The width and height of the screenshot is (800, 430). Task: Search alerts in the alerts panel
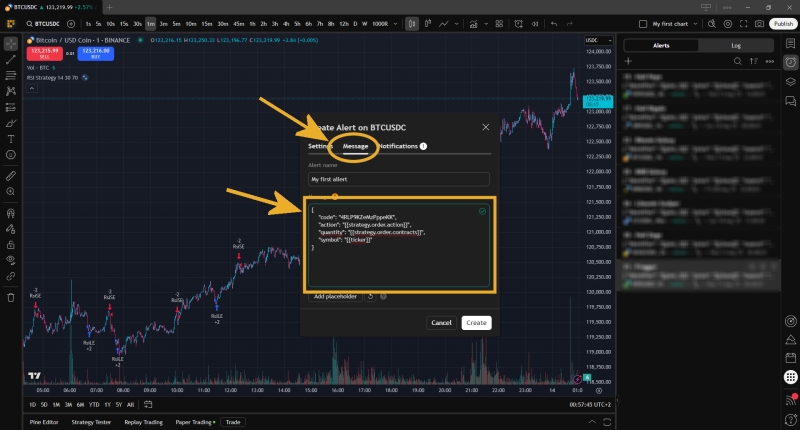pyautogui.click(x=738, y=61)
